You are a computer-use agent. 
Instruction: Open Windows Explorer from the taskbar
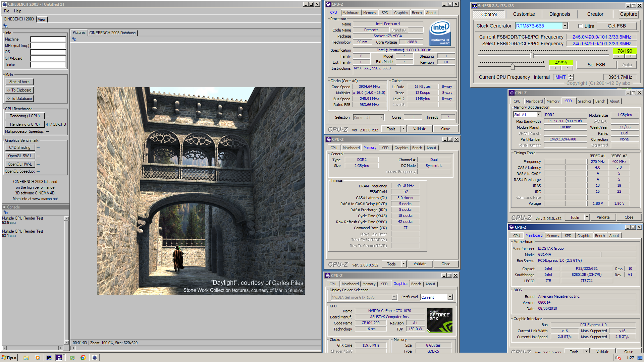[26, 358]
